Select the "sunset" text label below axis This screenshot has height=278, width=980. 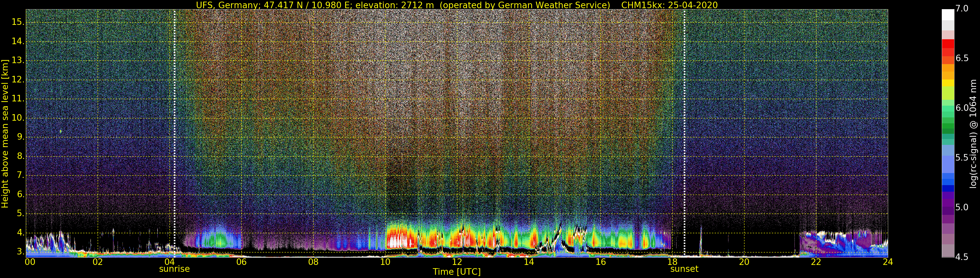(684, 269)
